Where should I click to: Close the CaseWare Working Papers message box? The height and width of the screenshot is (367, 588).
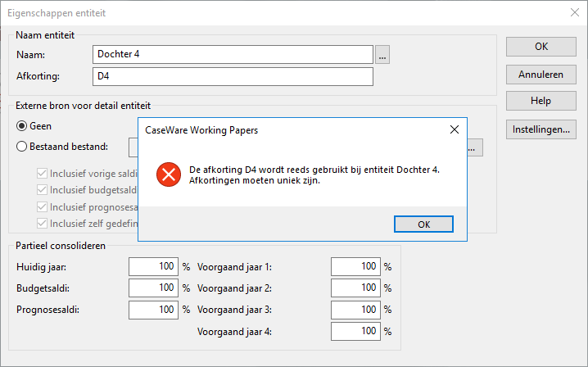point(455,129)
